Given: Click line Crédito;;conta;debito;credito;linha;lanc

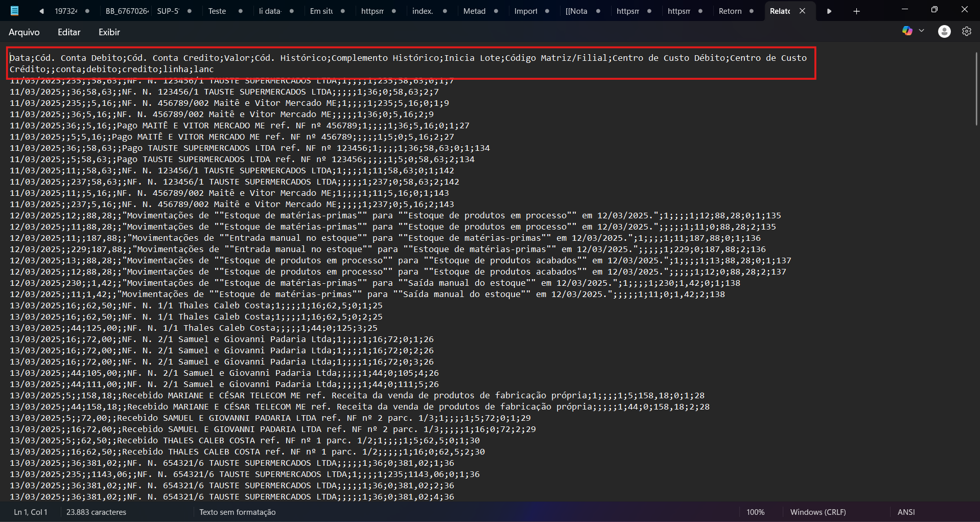Looking at the screenshot, I should pos(112,69).
